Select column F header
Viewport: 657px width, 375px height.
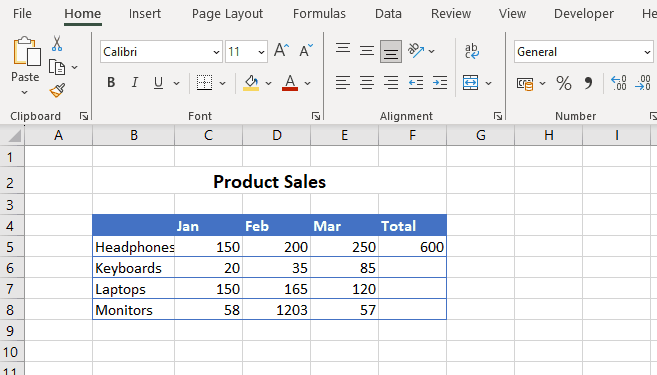(x=412, y=135)
